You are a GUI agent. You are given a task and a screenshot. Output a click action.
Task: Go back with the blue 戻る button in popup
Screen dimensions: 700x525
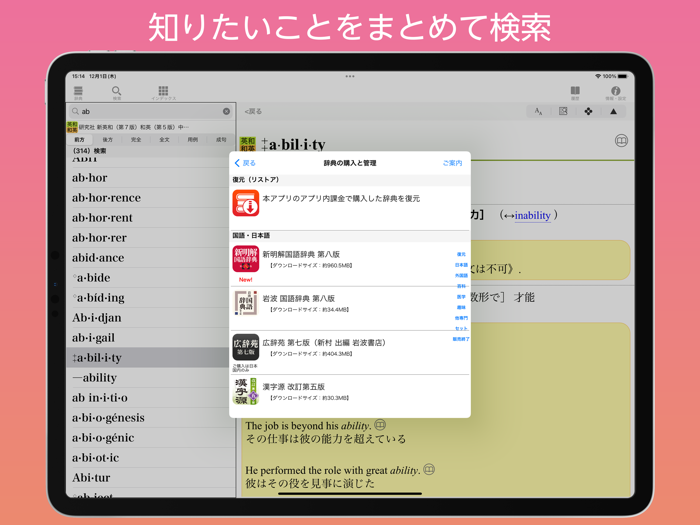point(245,163)
